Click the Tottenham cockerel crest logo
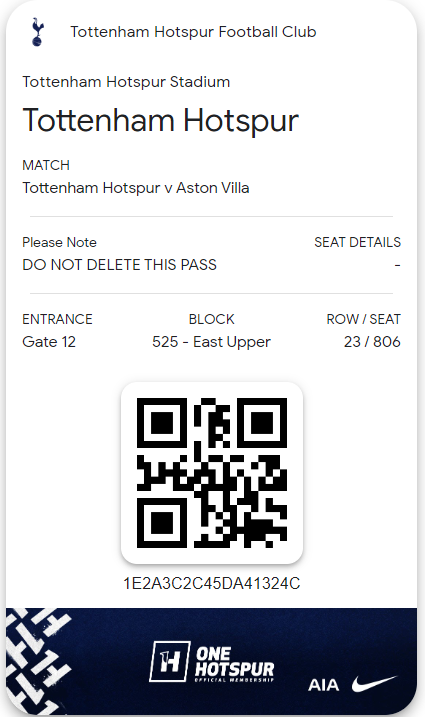425x717 pixels. pos(37,32)
